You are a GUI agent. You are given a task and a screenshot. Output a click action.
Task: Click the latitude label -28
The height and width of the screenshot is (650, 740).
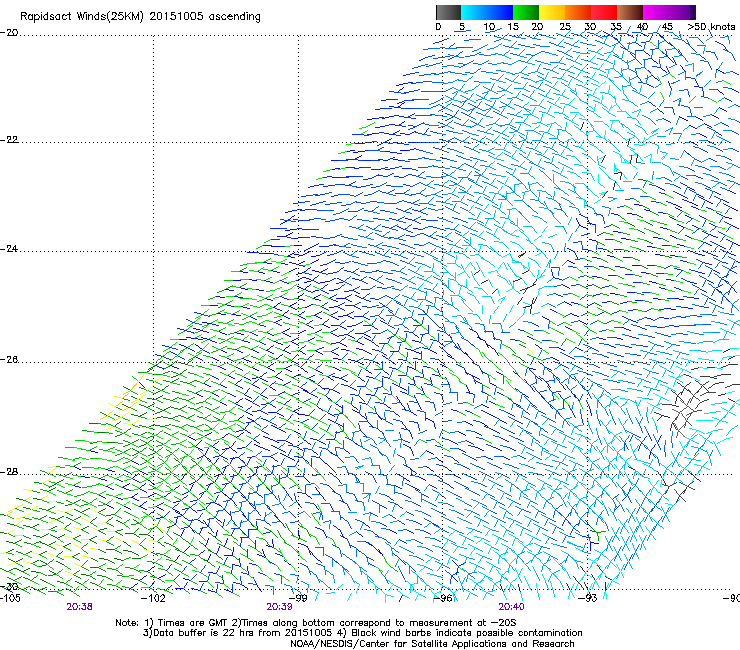point(9,472)
